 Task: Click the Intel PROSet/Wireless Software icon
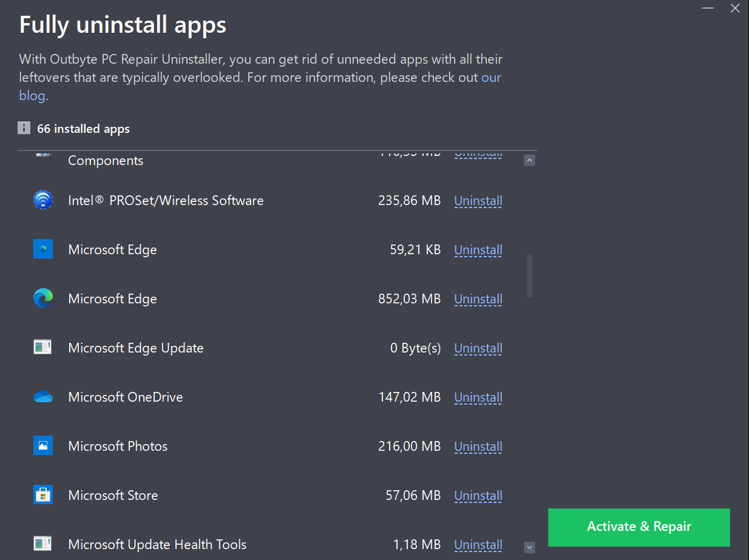click(43, 200)
